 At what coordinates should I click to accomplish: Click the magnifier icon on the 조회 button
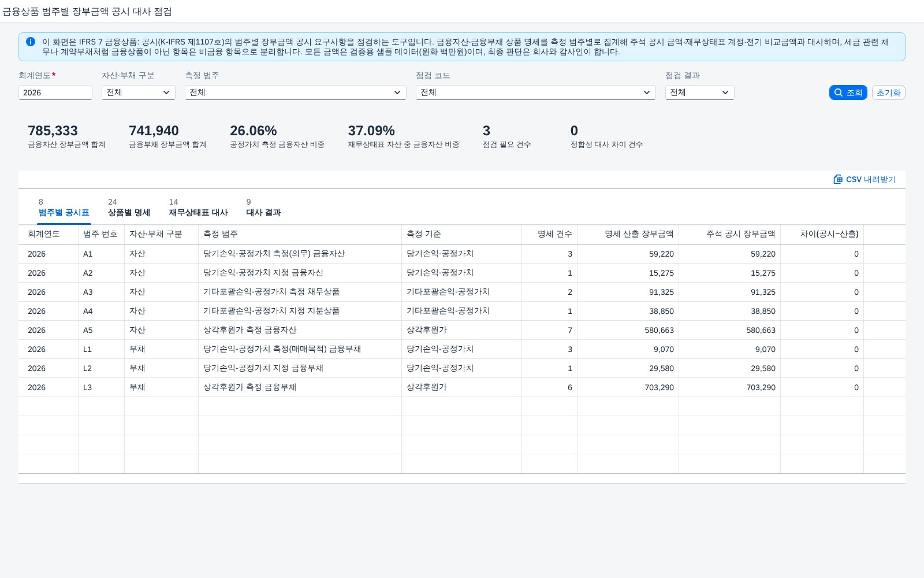[x=839, y=92]
